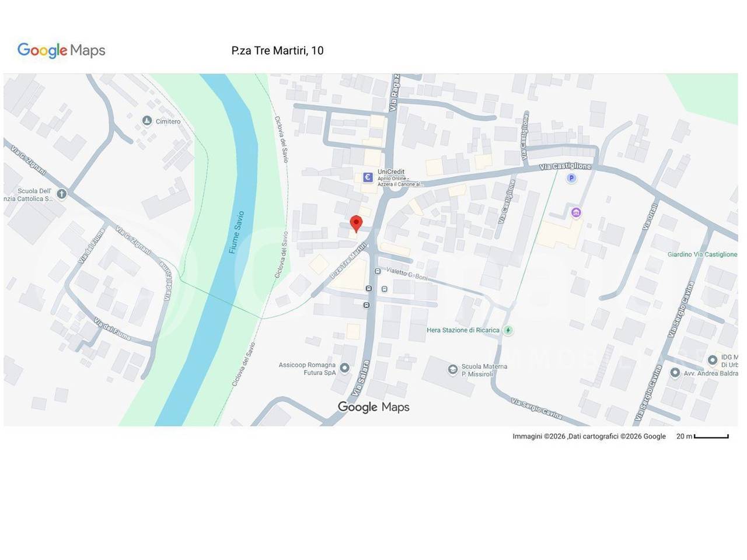Select the Cimitero cemetery icon
747x560 pixels.
tap(146, 121)
